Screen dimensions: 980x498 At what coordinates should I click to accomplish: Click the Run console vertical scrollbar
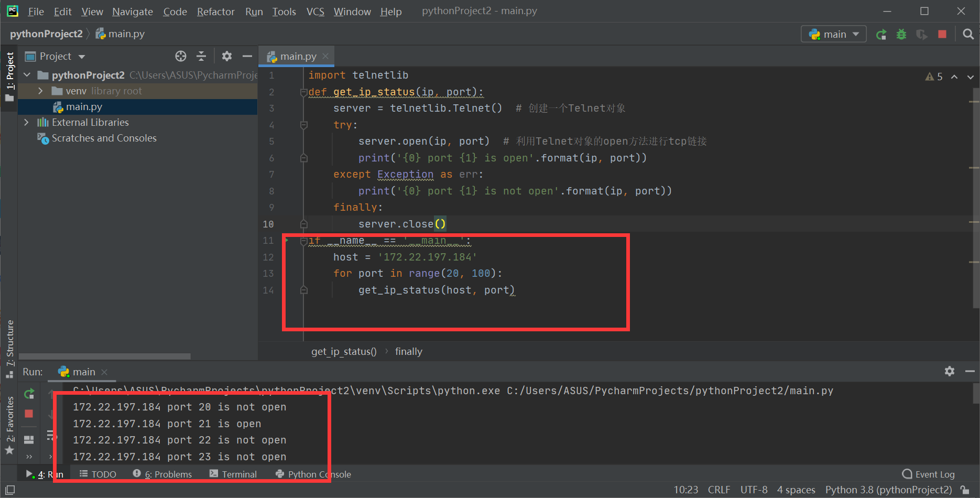tap(976, 393)
